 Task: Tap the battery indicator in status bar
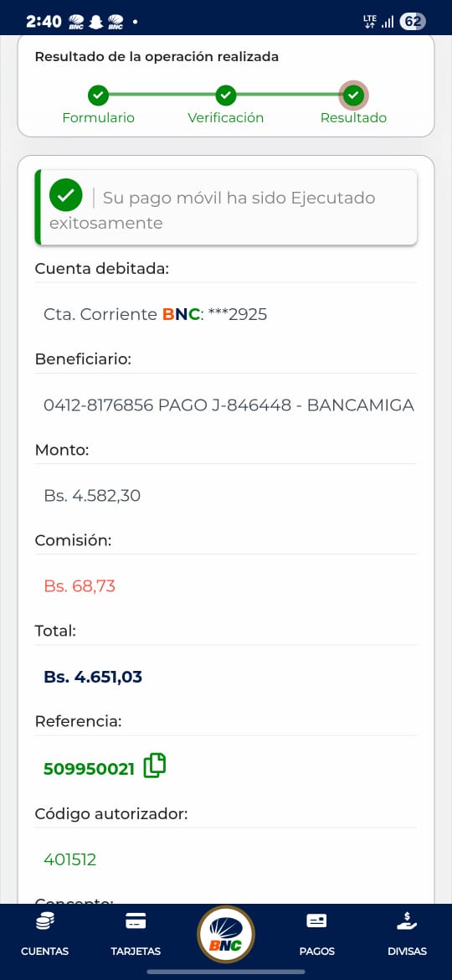click(x=412, y=22)
